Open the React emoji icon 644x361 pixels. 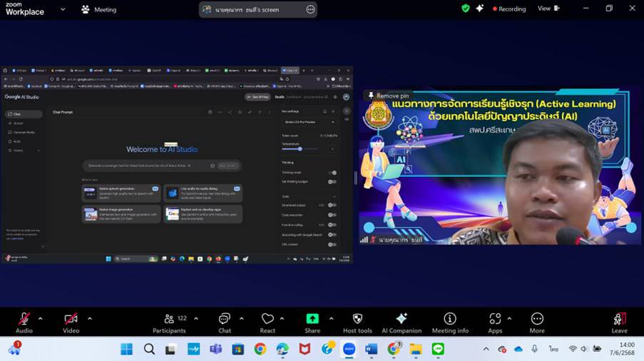[x=267, y=319]
